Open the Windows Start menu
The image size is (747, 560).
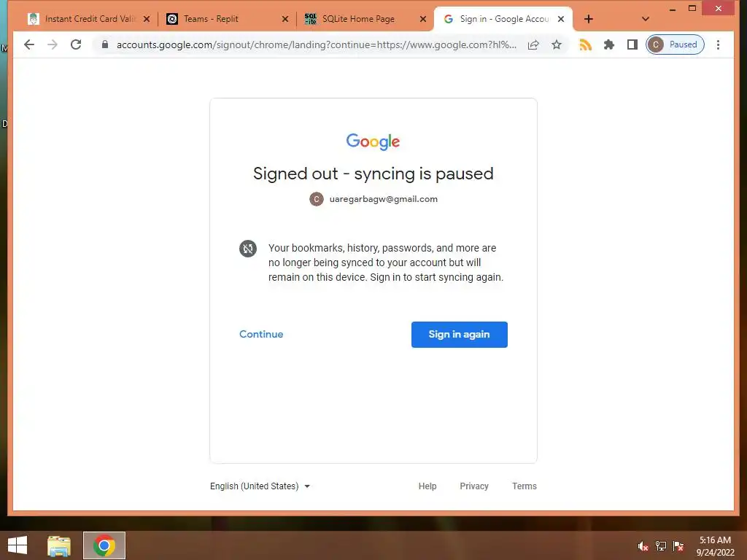(18, 545)
